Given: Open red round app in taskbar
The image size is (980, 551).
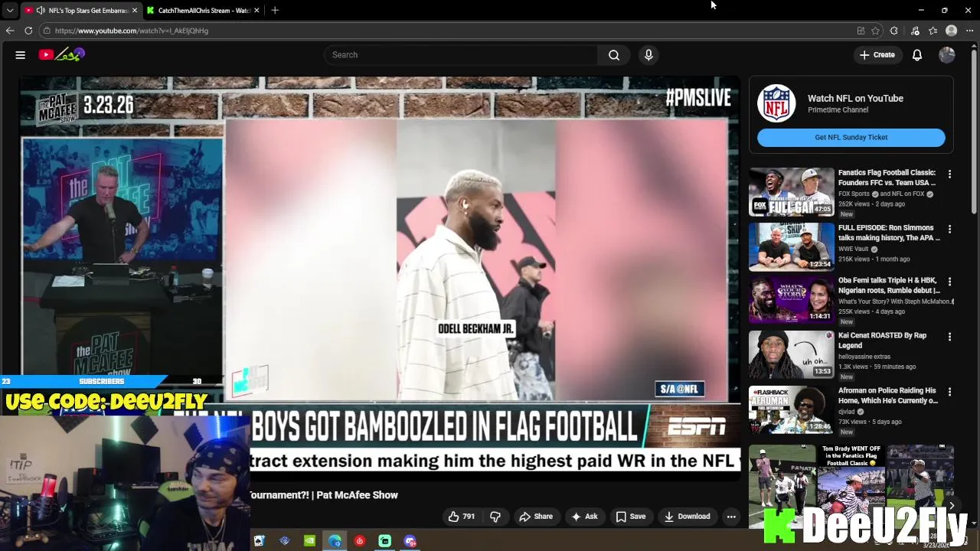Looking at the screenshot, I should [360, 541].
